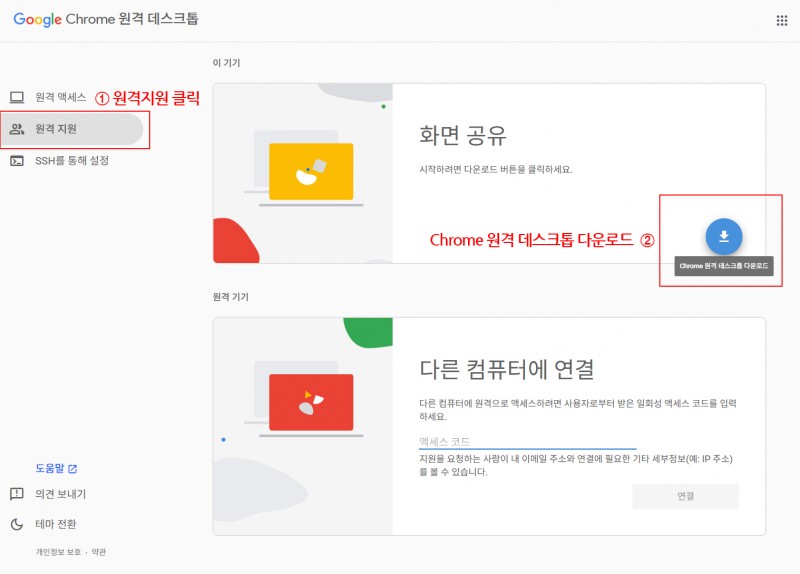Click the people icon beside 원격 지원
The width and height of the screenshot is (800, 574).
click(x=17, y=129)
